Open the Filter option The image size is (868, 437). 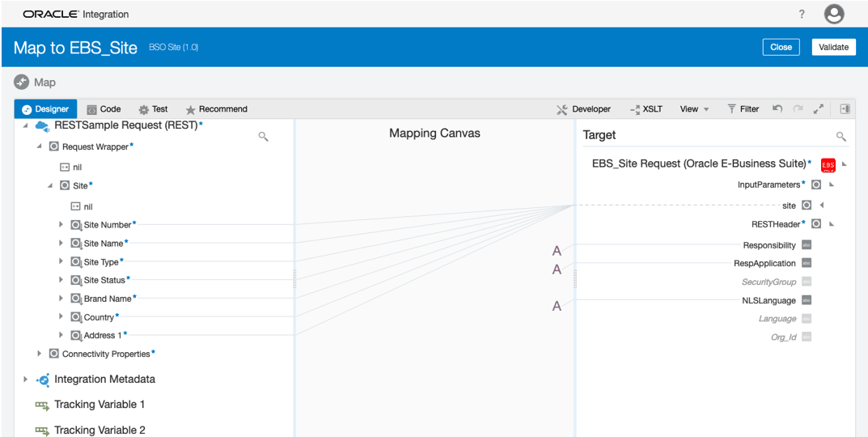click(x=743, y=109)
